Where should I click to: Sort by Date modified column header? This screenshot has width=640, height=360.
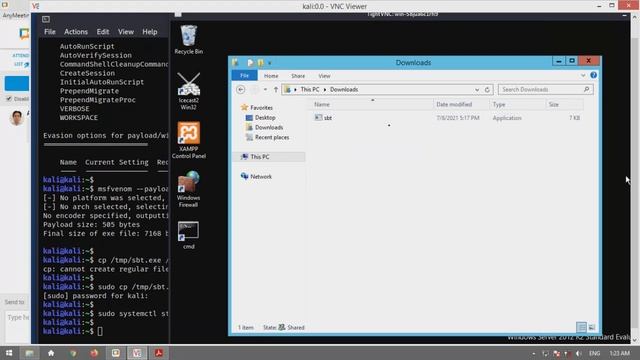pyautogui.click(x=461, y=104)
